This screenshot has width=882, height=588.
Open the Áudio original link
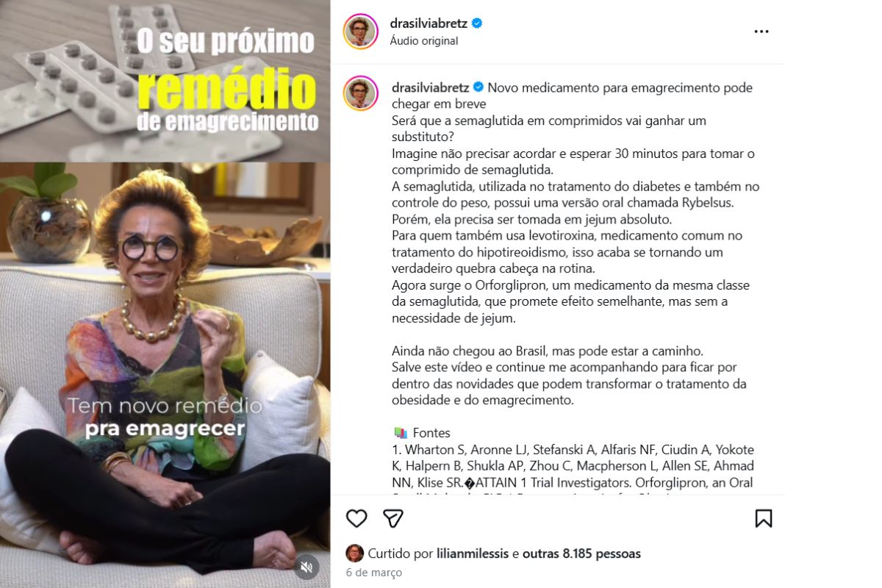click(x=424, y=41)
